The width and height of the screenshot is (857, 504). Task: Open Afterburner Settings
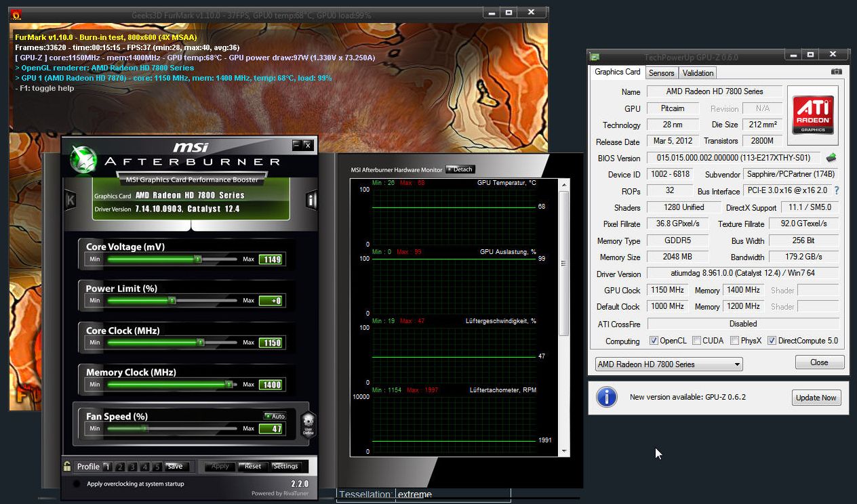285,466
